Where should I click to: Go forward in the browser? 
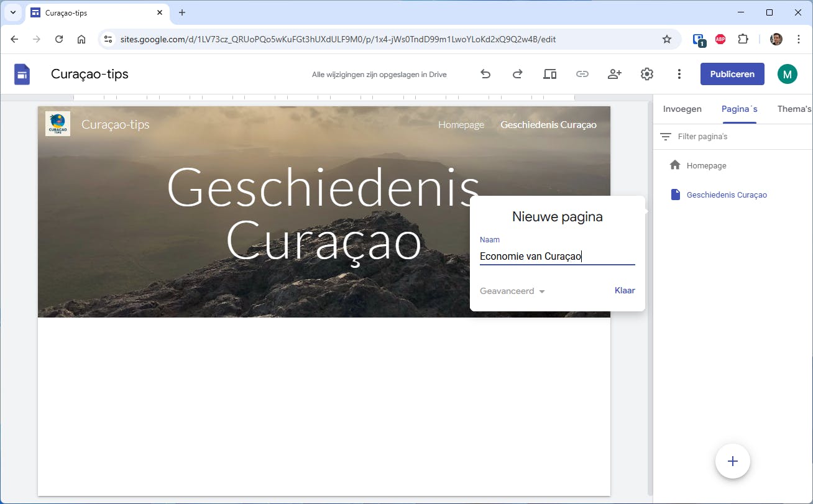(x=37, y=39)
